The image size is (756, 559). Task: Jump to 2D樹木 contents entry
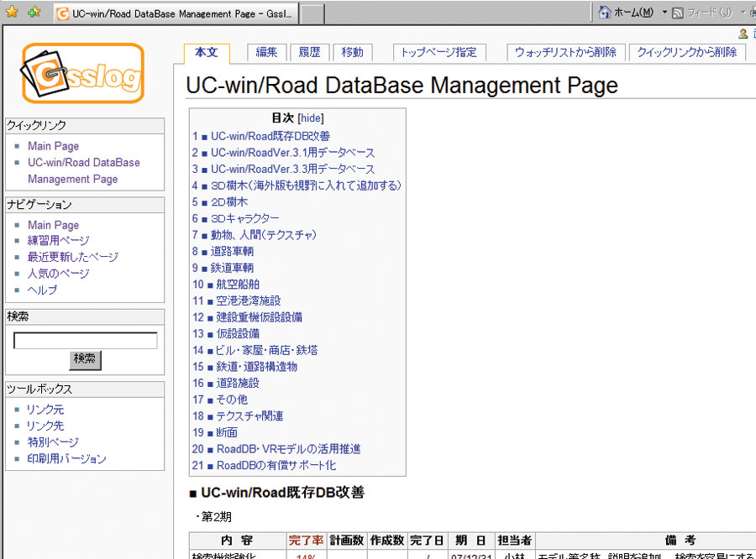229,202
